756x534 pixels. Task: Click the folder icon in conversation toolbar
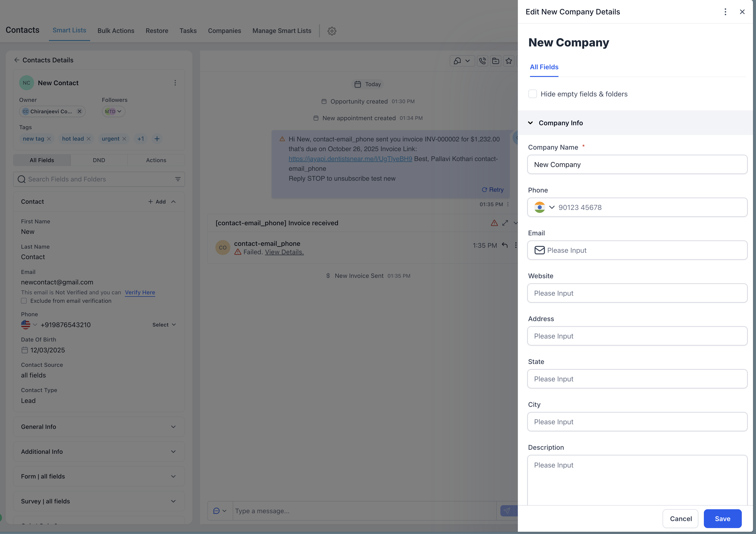click(496, 61)
